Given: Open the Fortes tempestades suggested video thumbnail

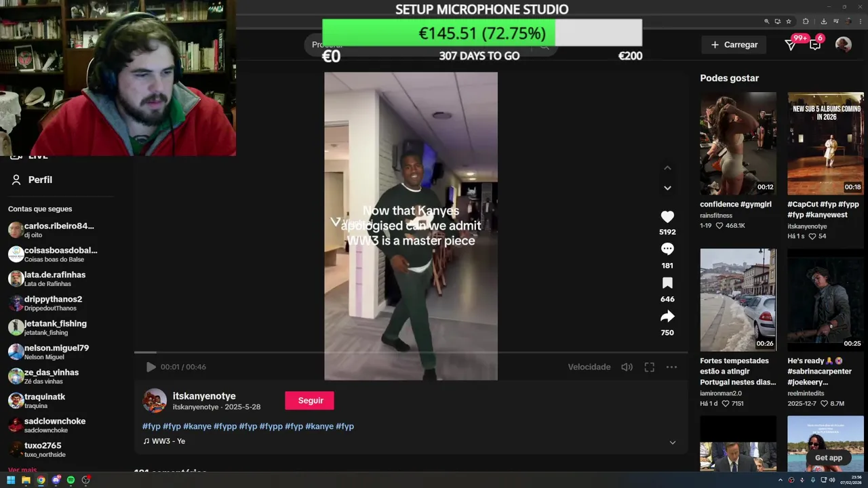Looking at the screenshot, I should [x=738, y=300].
